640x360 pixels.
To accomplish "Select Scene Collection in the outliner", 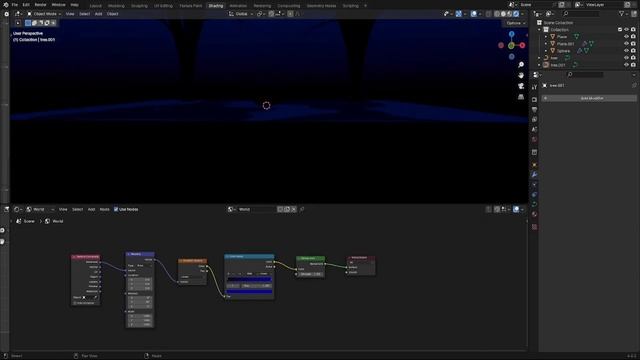I will 558,23.
